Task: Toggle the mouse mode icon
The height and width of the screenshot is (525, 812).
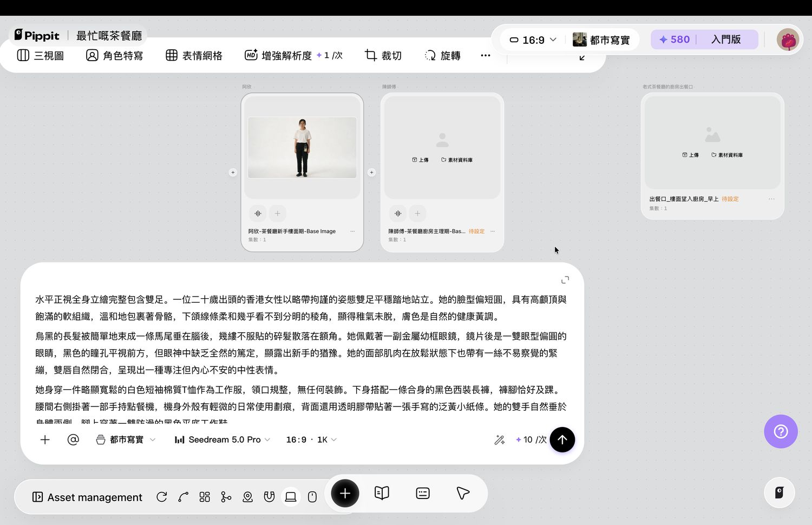Action: coord(312,497)
